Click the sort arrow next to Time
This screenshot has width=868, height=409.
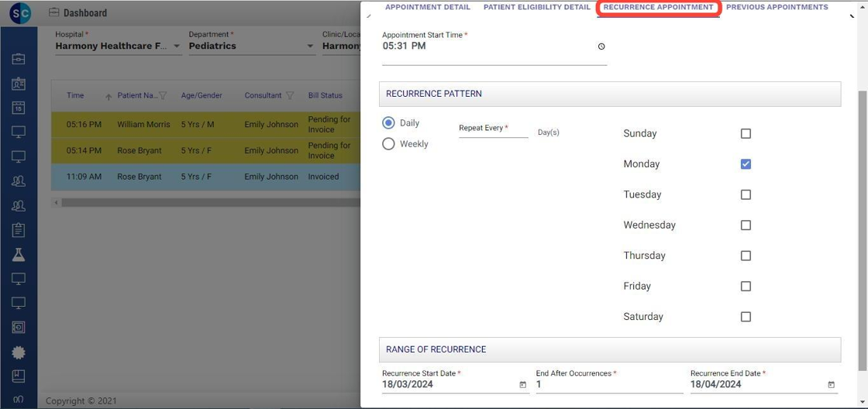click(108, 97)
